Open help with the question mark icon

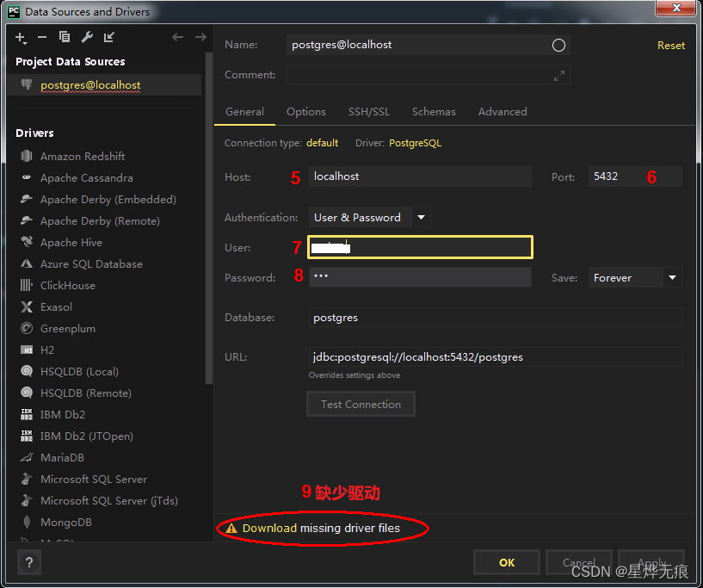(x=28, y=562)
